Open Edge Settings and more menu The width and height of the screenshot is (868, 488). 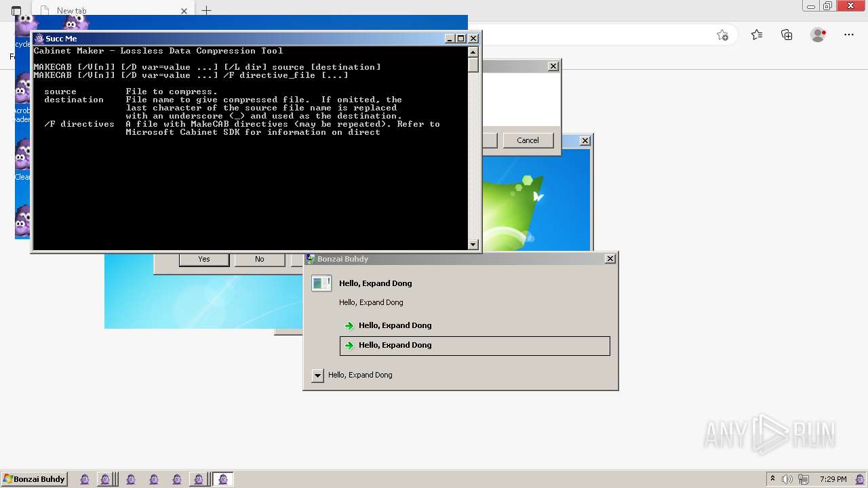tap(849, 35)
